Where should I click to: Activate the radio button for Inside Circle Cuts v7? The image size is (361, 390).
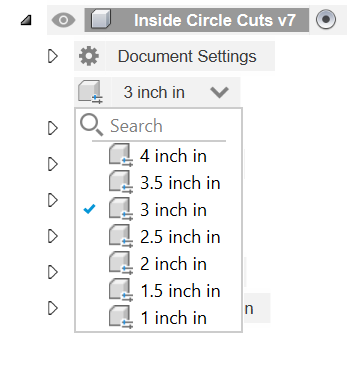click(x=326, y=20)
